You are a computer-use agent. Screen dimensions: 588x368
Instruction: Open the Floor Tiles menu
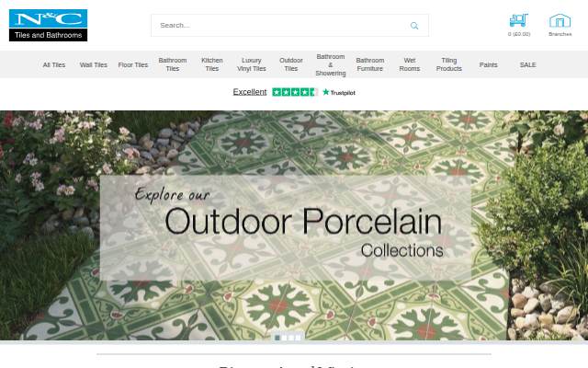[x=132, y=64]
